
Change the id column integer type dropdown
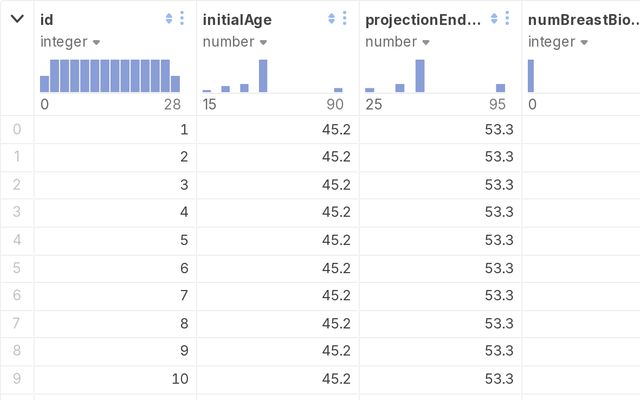click(x=70, y=42)
